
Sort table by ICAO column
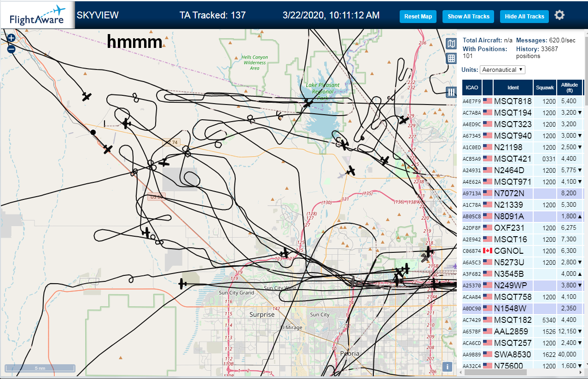pos(472,87)
